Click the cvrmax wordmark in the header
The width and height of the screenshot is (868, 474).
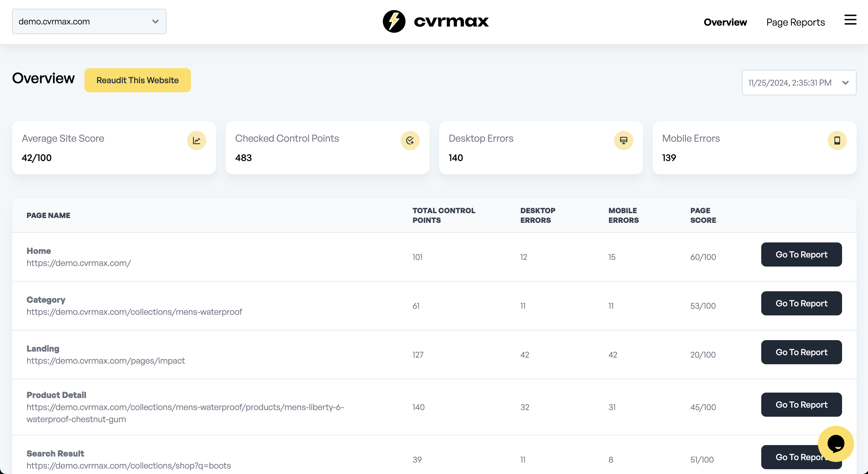[x=452, y=21]
